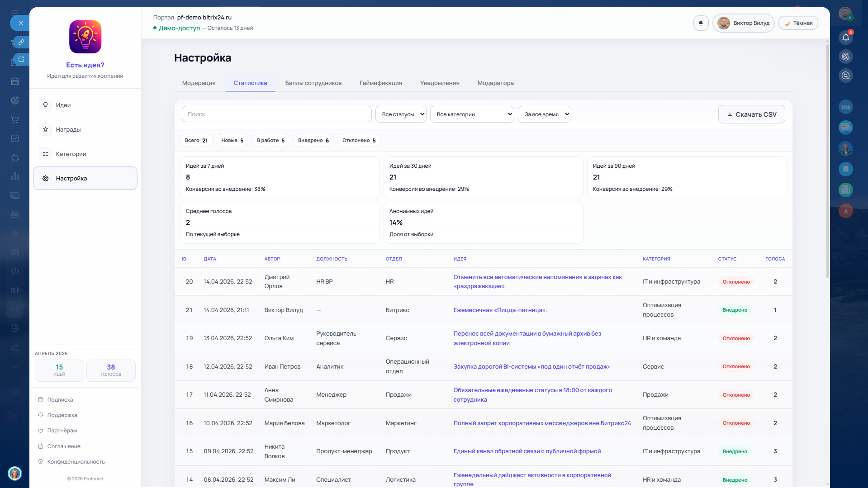Viewport: 868px width, 488px height.
Task: Click the lightbulb icon next to Идеи
Action: [45, 105]
